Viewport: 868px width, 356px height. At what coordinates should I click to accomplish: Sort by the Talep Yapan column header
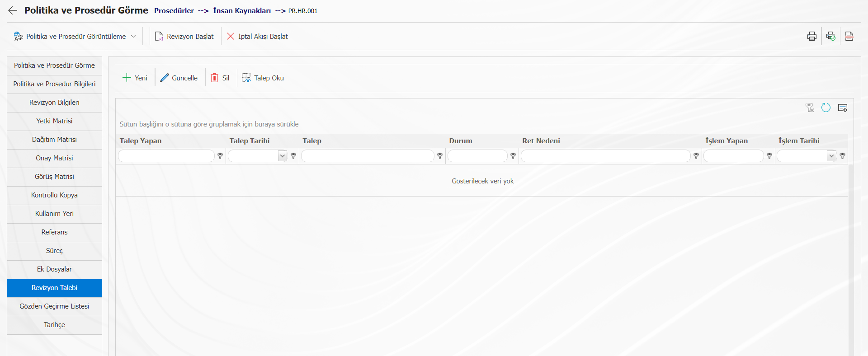(x=141, y=141)
